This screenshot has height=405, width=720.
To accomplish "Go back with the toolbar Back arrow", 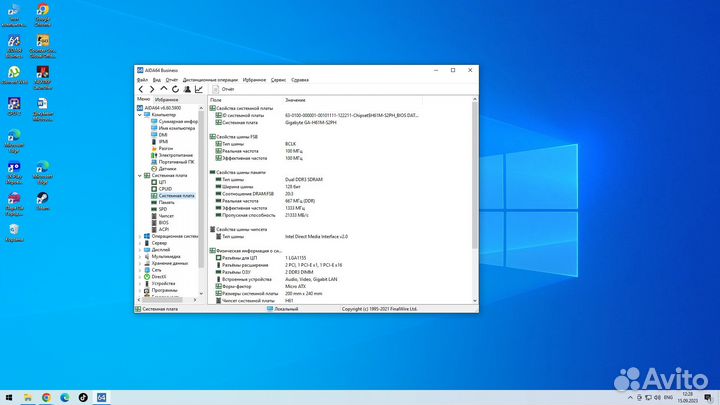I will (x=141, y=89).
